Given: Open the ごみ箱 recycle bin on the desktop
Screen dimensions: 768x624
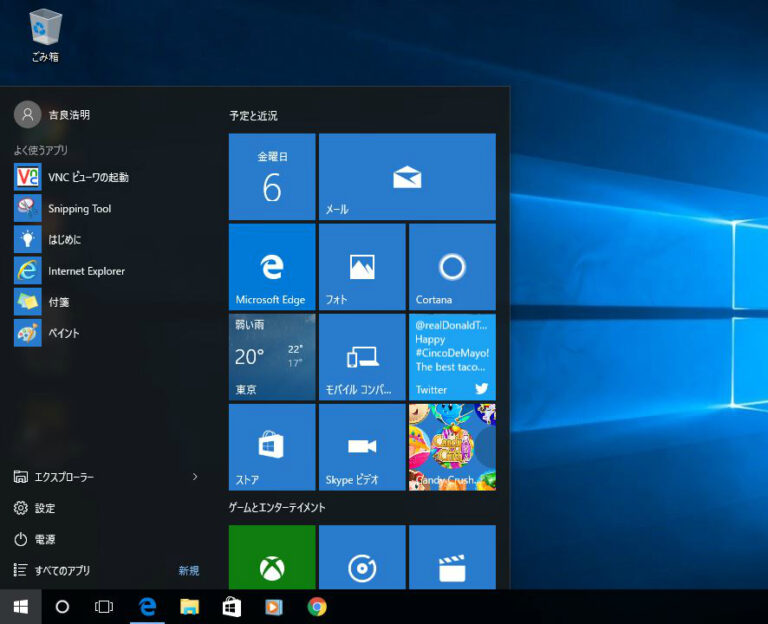Looking at the screenshot, I should pos(45,35).
